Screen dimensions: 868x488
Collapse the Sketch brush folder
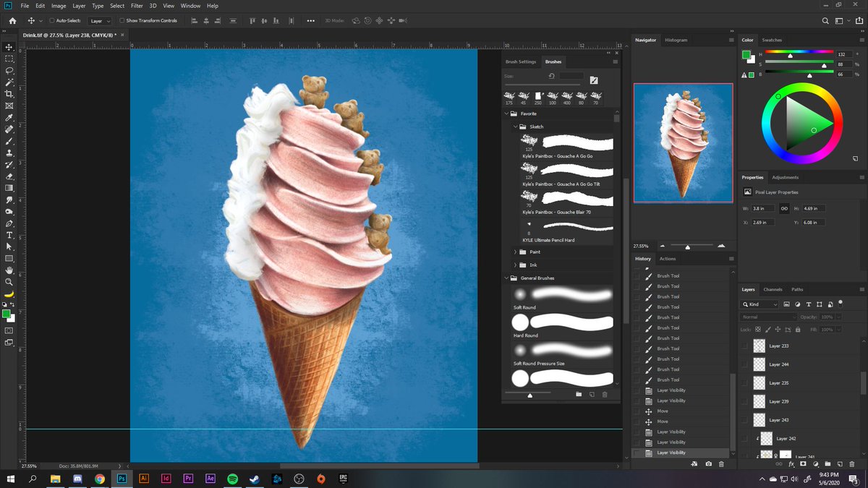(516, 127)
